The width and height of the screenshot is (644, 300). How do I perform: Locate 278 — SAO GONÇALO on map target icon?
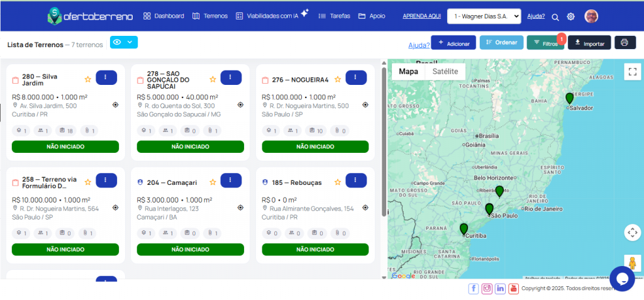click(x=240, y=105)
